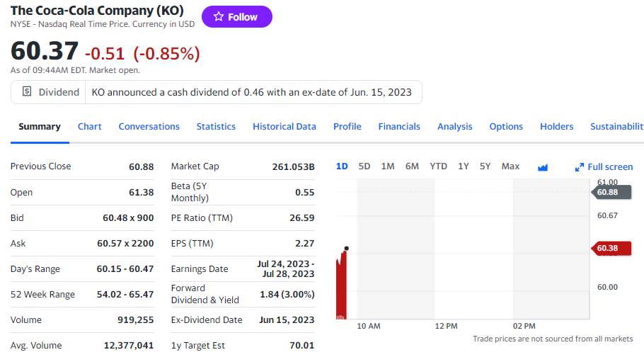Click the Beta value 0.55
Image resolution: width=644 pixels, height=362 pixels.
pyautogui.click(x=305, y=193)
